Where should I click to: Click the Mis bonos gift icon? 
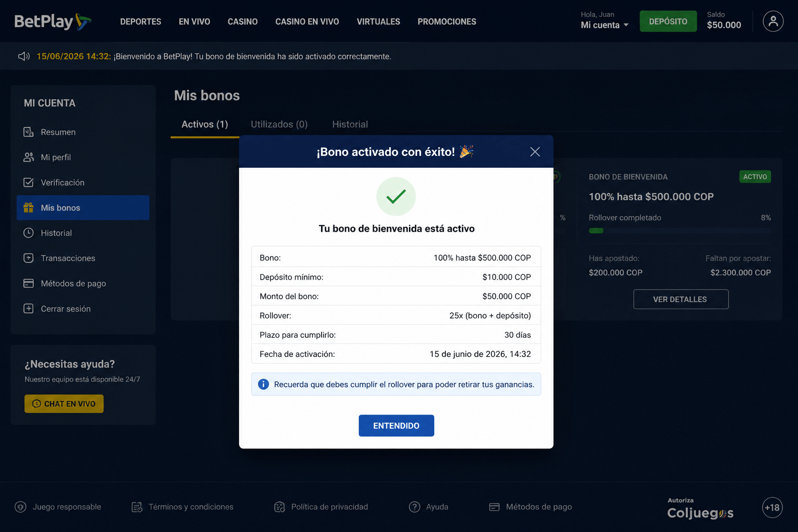29,208
